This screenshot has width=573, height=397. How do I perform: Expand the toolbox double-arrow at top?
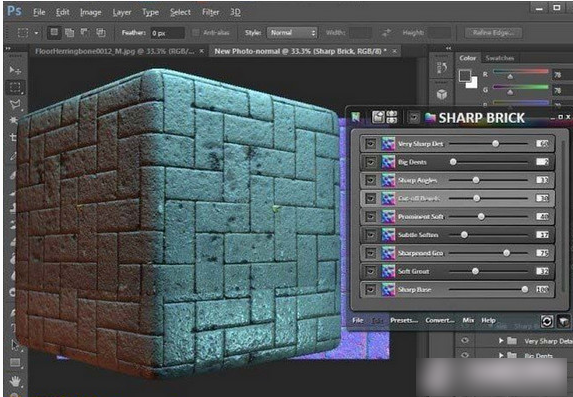[x=8, y=48]
